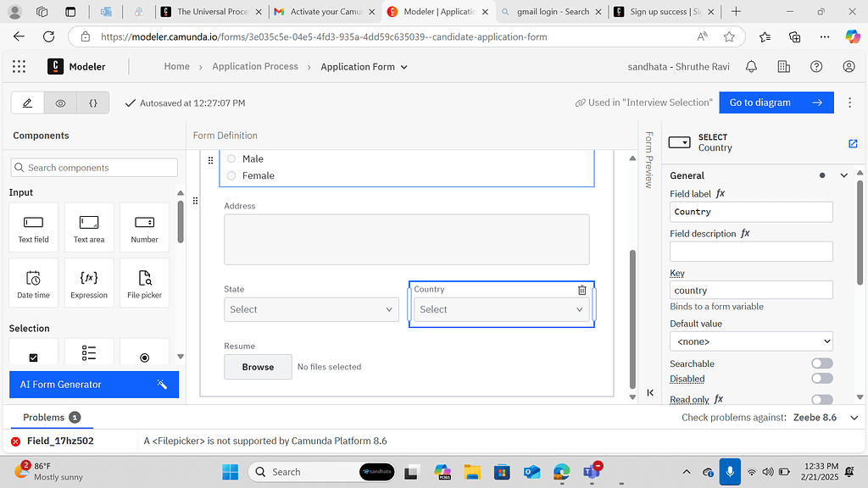The image size is (868, 488).
Task: Select the Date time component
Action: (33, 282)
